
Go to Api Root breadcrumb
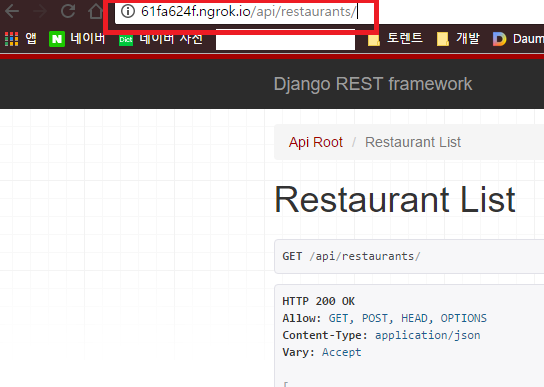pyautogui.click(x=316, y=142)
